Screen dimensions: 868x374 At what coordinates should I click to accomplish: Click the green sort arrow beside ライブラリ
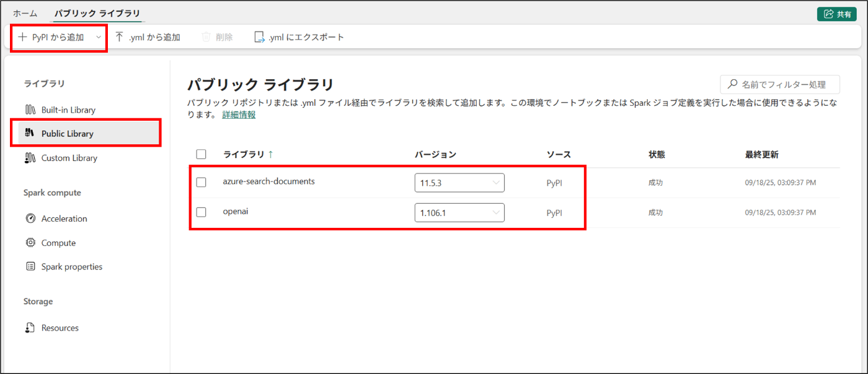270,154
